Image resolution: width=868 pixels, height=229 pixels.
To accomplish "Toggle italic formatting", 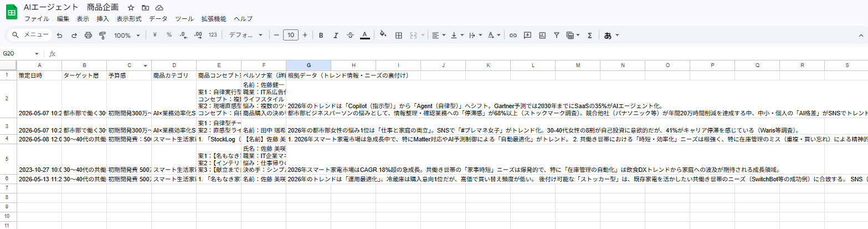I will point(335,35).
